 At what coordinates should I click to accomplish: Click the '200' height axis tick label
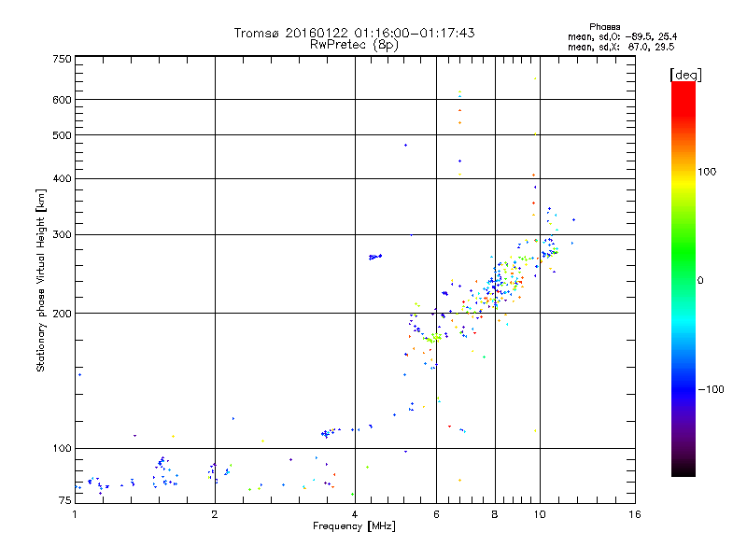62,314
